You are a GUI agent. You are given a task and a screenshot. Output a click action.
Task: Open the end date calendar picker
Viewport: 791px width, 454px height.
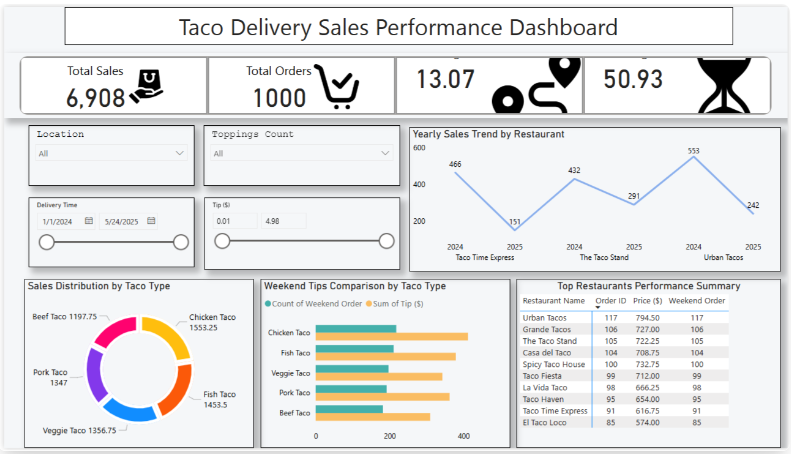tap(149, 221)
